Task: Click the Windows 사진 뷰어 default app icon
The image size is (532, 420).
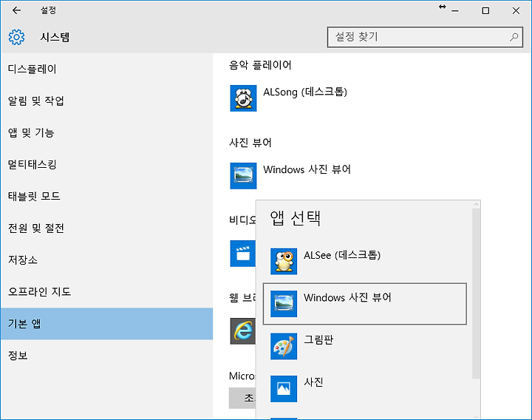Action: point(243,175)
